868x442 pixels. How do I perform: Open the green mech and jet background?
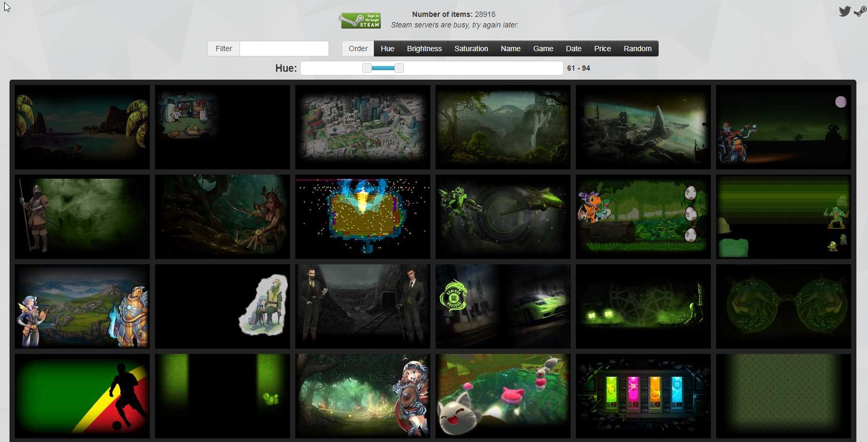click(x=503, y=217)
